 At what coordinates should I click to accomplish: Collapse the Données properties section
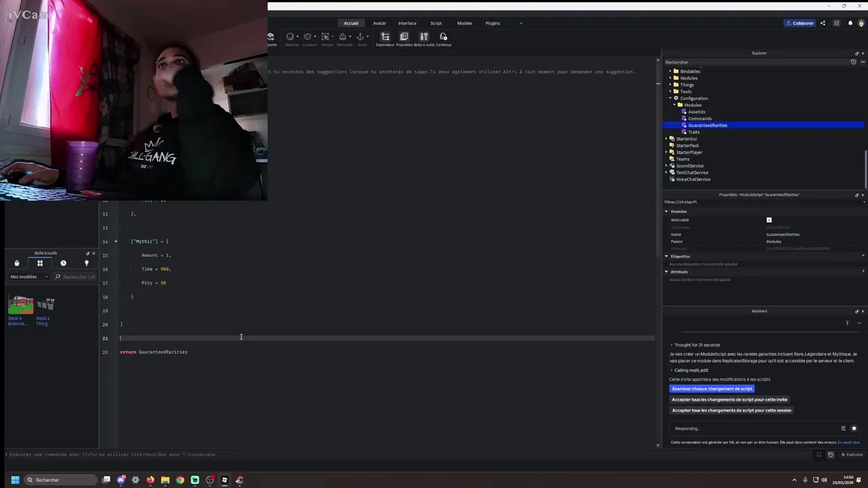click(667, 211)
